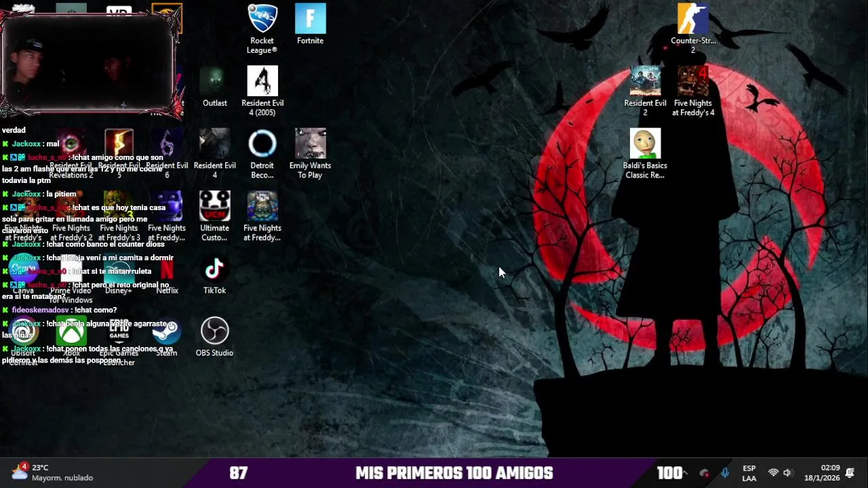The height and width of the screenshot is (488, 868).
Task: Switch the ESP LAA input language
Action: tap(749, 472)
